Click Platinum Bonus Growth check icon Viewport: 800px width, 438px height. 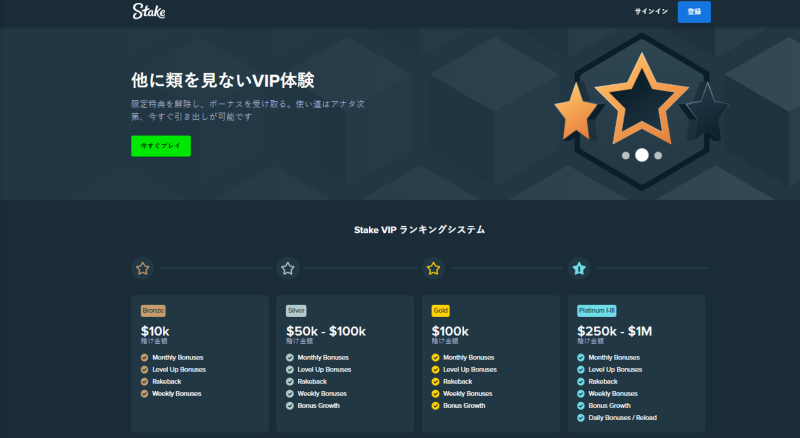click(581, 406)
